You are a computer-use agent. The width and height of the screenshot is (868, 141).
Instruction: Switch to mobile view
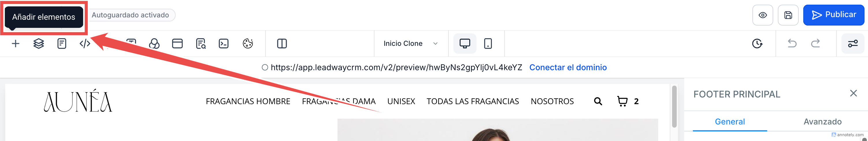point(488,44)
